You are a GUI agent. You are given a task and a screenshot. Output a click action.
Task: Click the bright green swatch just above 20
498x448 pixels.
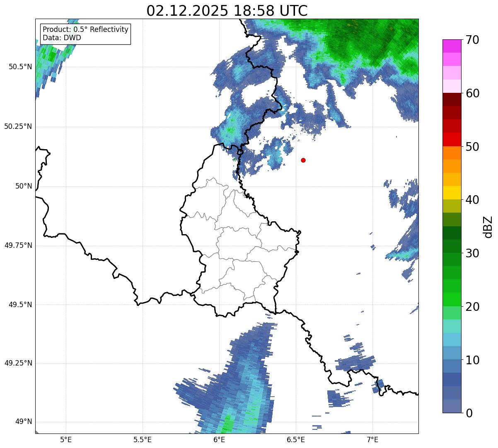coord(452,300)
